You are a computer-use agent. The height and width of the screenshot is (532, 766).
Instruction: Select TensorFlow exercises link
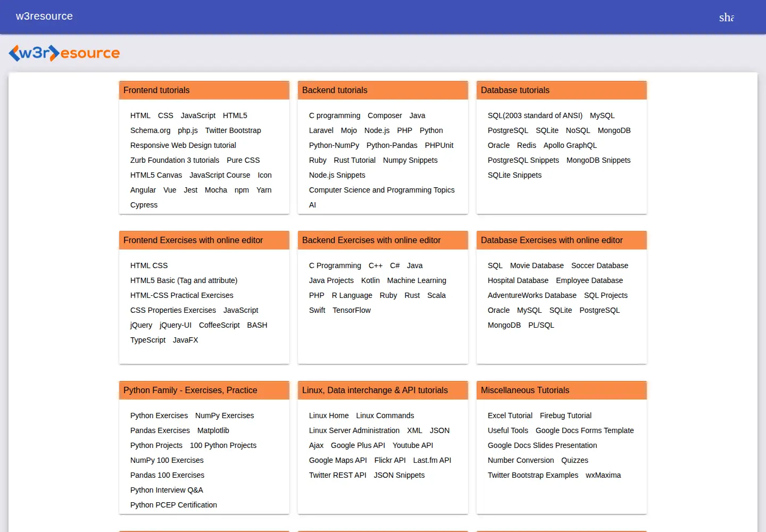pyautogui.click(x=352, y=310)
